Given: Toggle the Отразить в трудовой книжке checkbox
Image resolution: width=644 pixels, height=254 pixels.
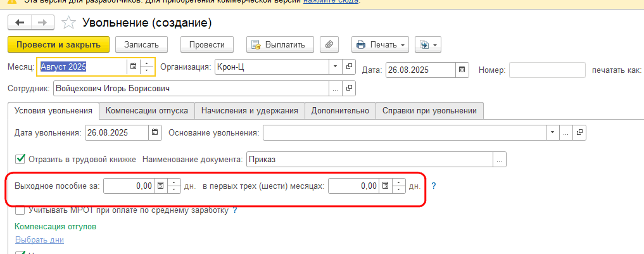Looking at the screenshot, I should pyautogui.click(x=20, y=159).
